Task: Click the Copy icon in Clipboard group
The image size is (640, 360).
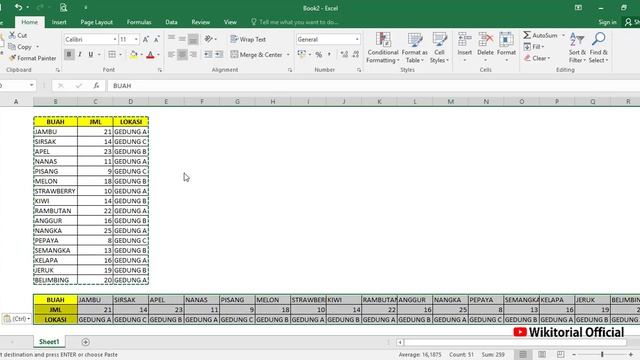Action: click(x=12, y=47)
